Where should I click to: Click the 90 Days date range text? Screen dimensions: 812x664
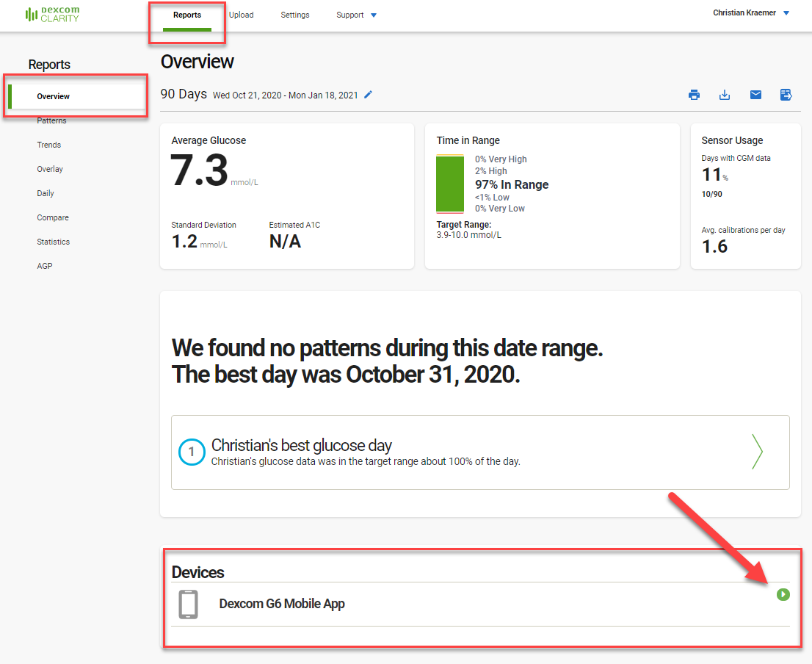point(184,94)
